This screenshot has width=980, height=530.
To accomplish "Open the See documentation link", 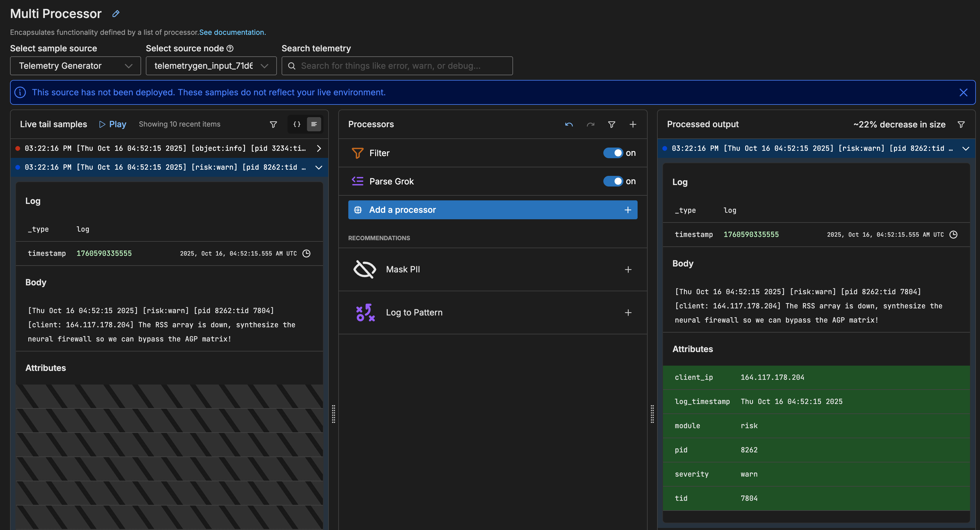I will 232,32.
